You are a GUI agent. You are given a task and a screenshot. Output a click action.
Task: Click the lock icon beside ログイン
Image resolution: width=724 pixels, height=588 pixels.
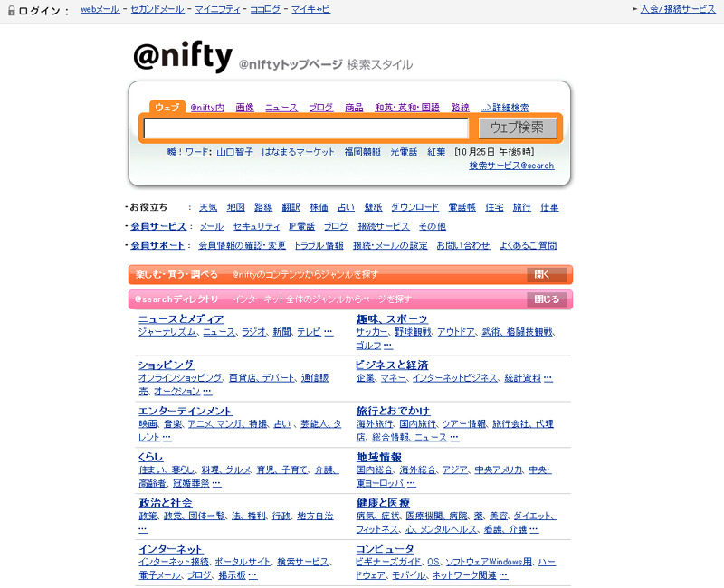point(12,10)
